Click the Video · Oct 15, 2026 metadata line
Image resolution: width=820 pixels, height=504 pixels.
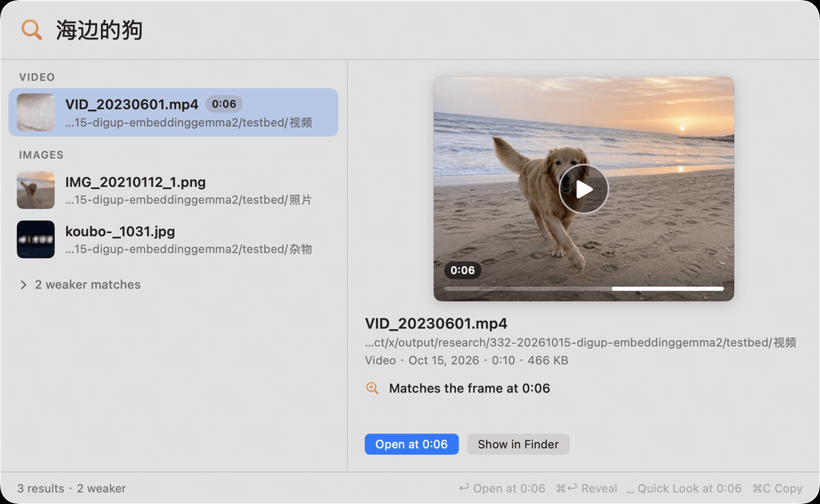[466, 361]
